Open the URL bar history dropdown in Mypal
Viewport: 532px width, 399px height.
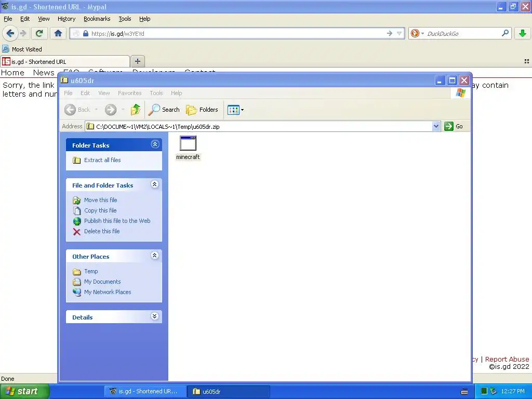[400, 33]
